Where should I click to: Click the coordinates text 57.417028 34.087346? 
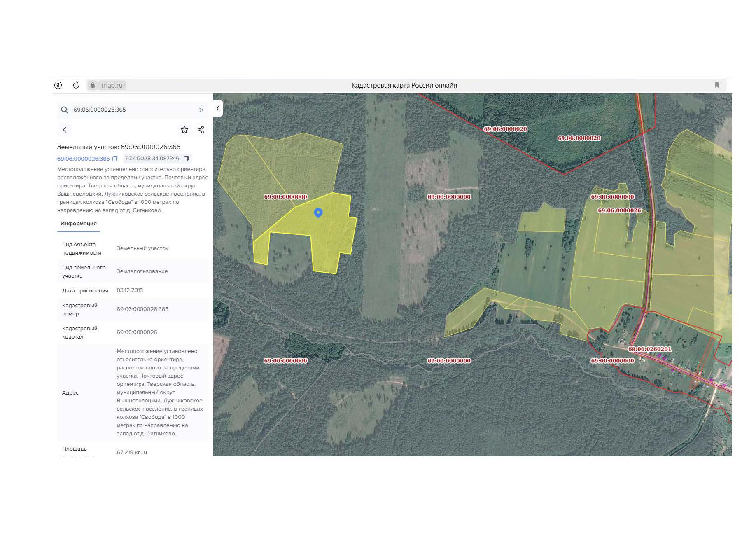coord(152,159)
